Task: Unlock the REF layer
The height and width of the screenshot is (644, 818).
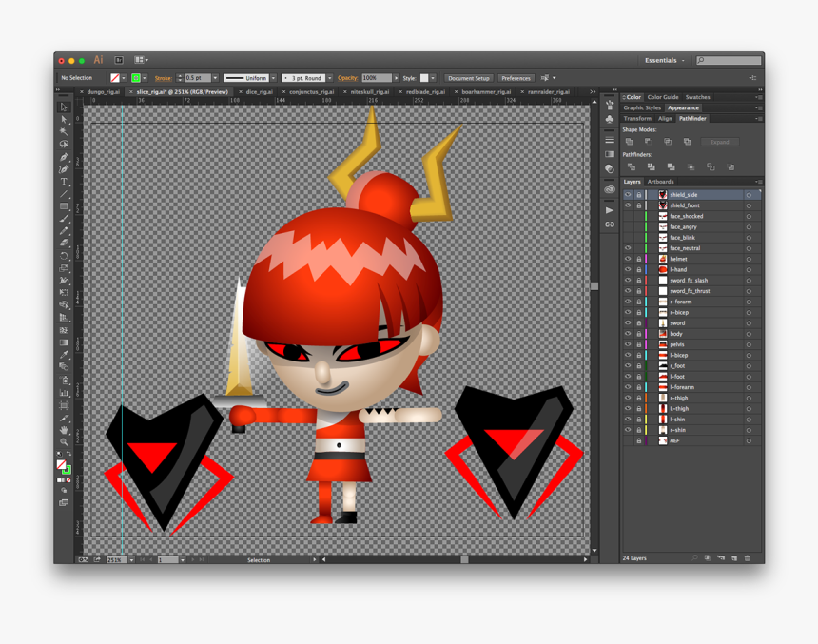Action: click(x=638, y=440)
